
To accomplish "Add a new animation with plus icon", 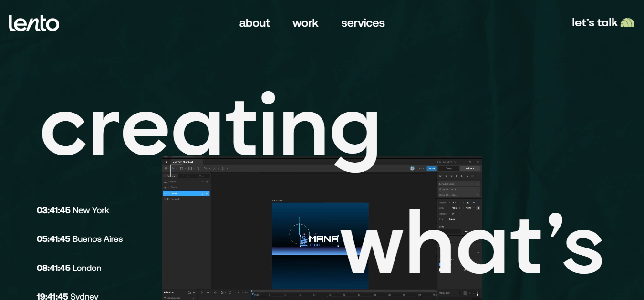I will pos(194,292).
